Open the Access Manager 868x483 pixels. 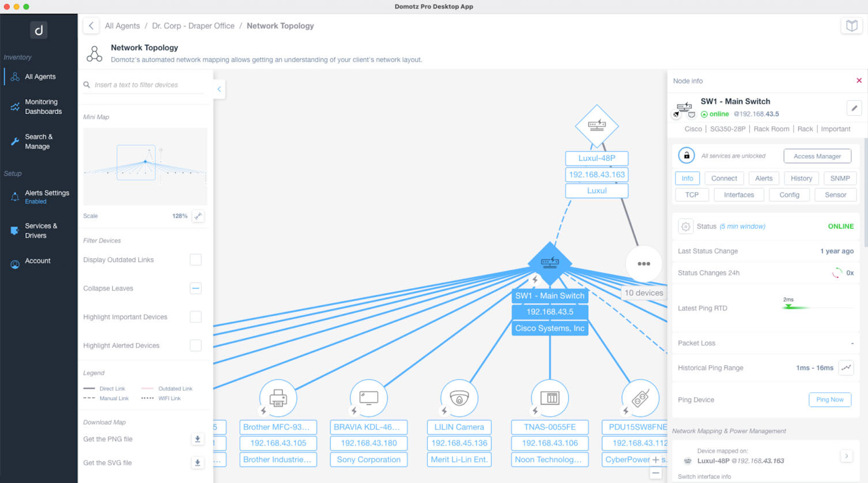[x=817, y=156]
